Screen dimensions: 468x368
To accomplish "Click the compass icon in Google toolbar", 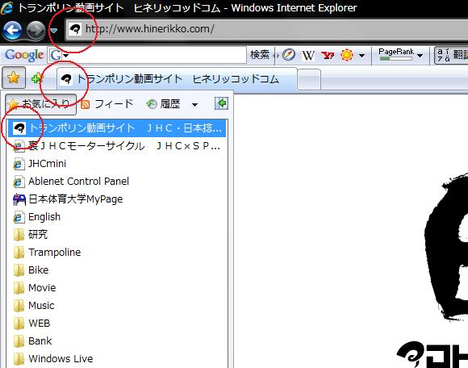I will (289, 55).
